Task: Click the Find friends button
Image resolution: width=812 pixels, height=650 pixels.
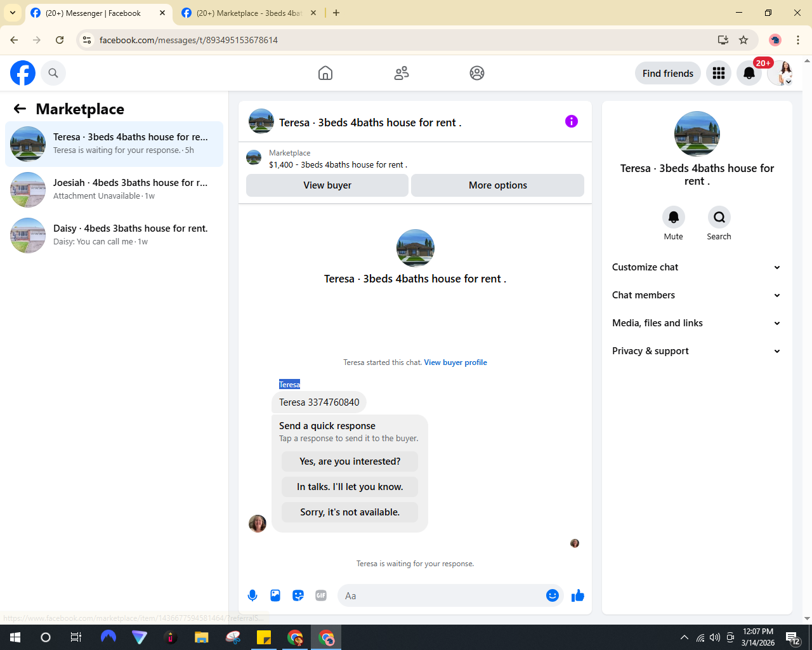Action: tap(668, 73)
